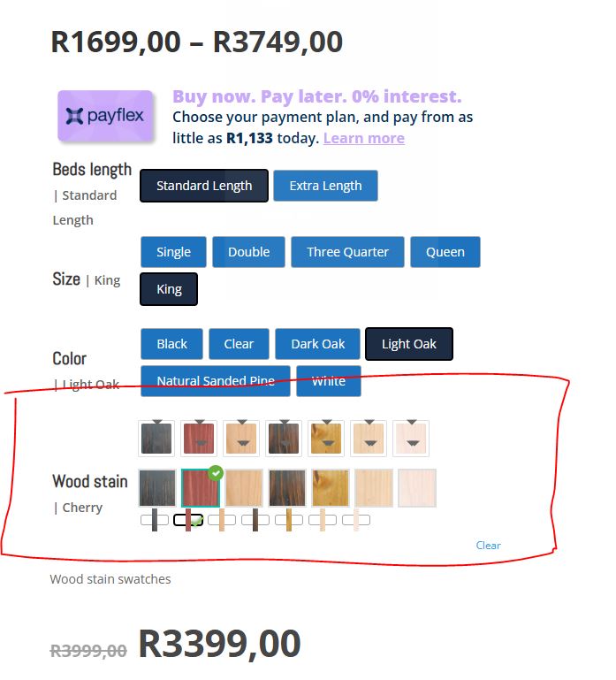Select the large charcoal-black wood stain swatch
Screen dimensions: 616x680
click(x=156, y=488)
